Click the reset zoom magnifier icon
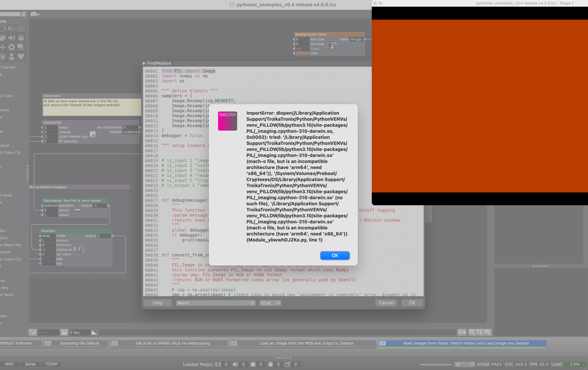Viewport: 588px width, 370px height. coord(479,333)
